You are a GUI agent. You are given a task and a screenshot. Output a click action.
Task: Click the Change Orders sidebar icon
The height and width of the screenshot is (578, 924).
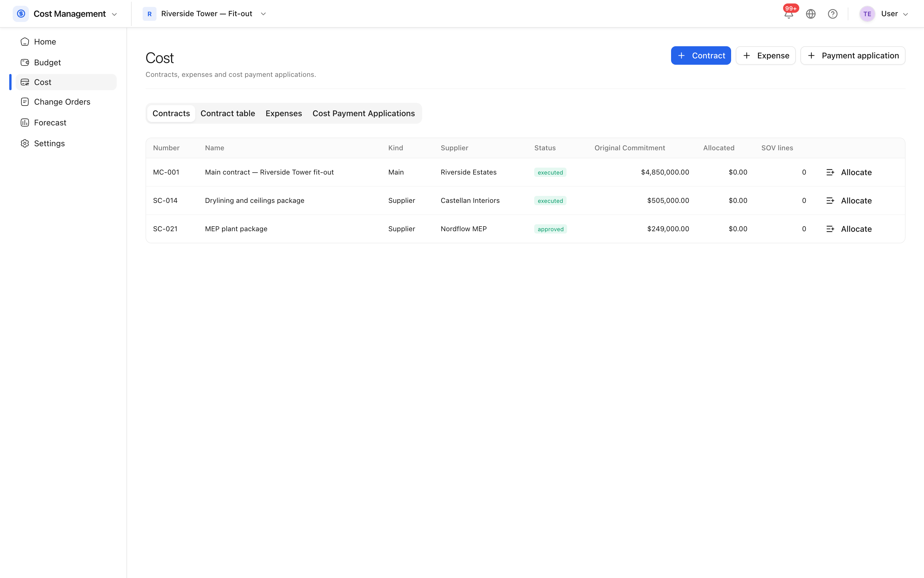(x=25, y=102)
